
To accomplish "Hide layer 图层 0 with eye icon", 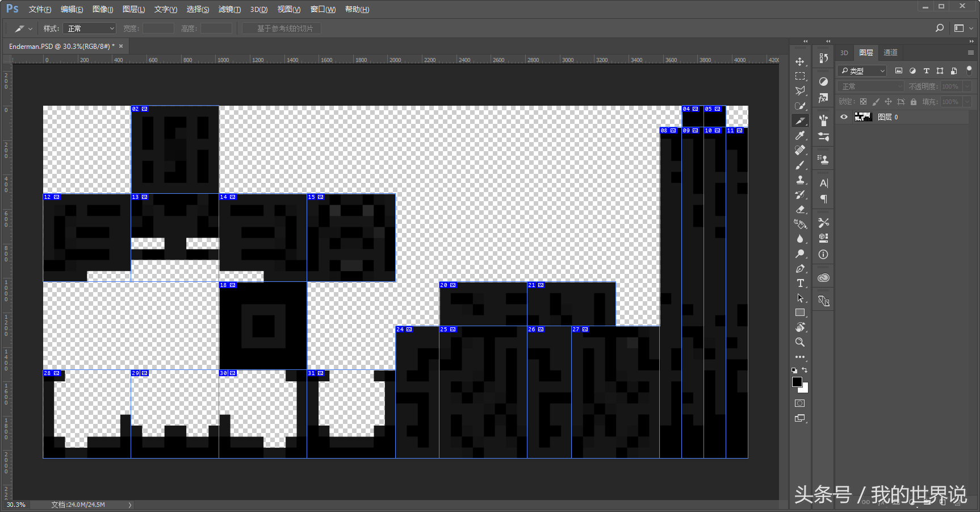I will click(844, 117).
